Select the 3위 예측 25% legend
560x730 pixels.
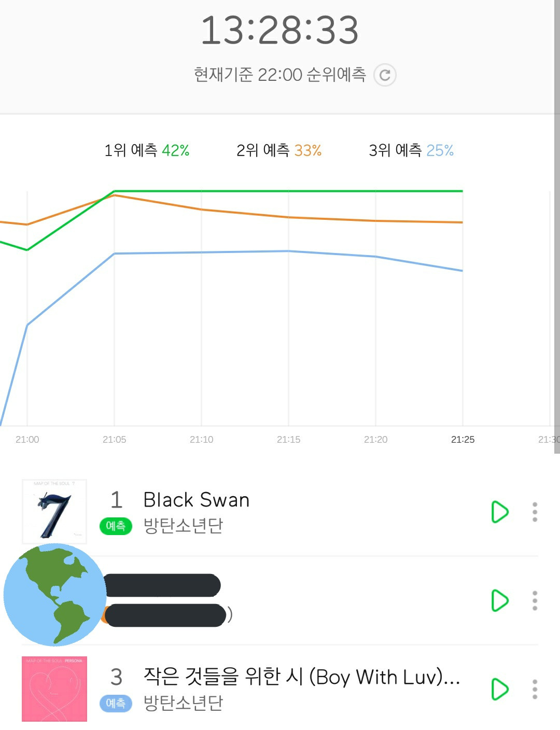pyautogui.click(x=411, y=150)
